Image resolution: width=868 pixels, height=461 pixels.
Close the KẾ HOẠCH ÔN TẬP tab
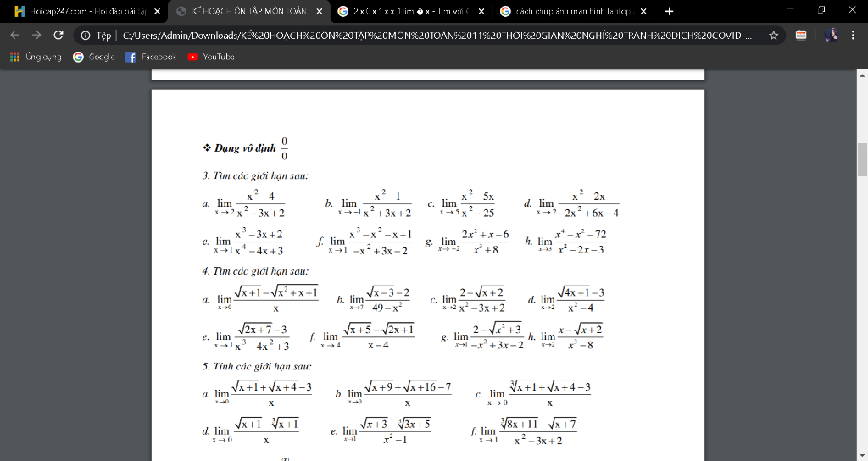pos(320,11)
